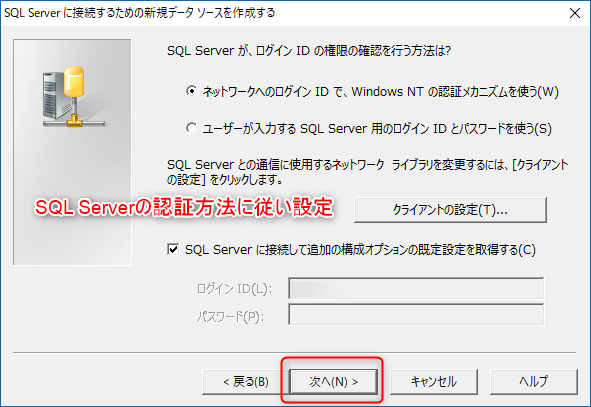591x407 pixels.
Task: Go back with < 戻る(B) button
Action: click(245, 381)
